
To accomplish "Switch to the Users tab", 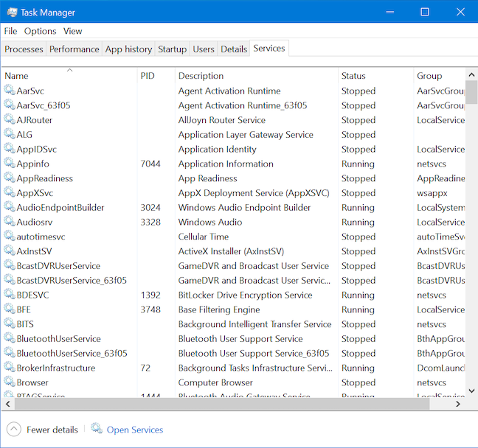I will coord(204,49).
